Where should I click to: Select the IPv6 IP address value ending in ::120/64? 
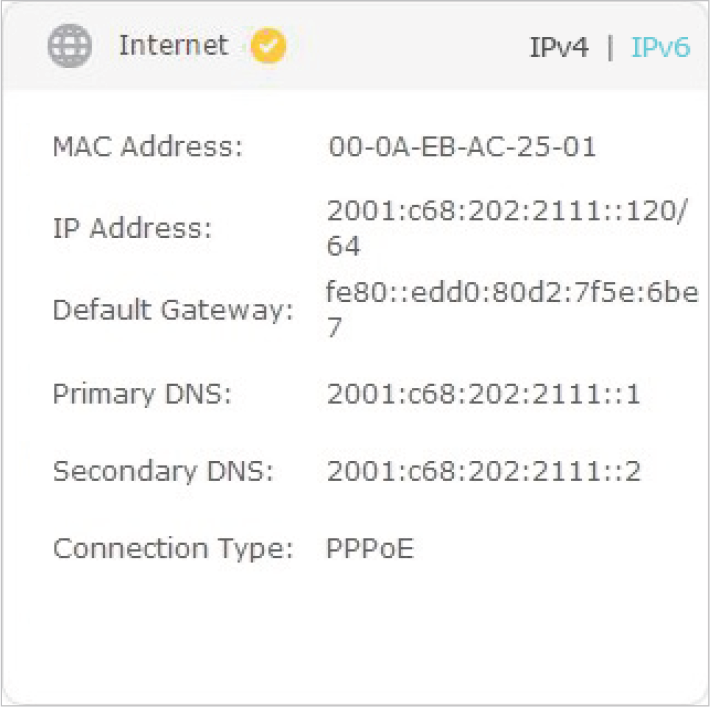(507, 228)
